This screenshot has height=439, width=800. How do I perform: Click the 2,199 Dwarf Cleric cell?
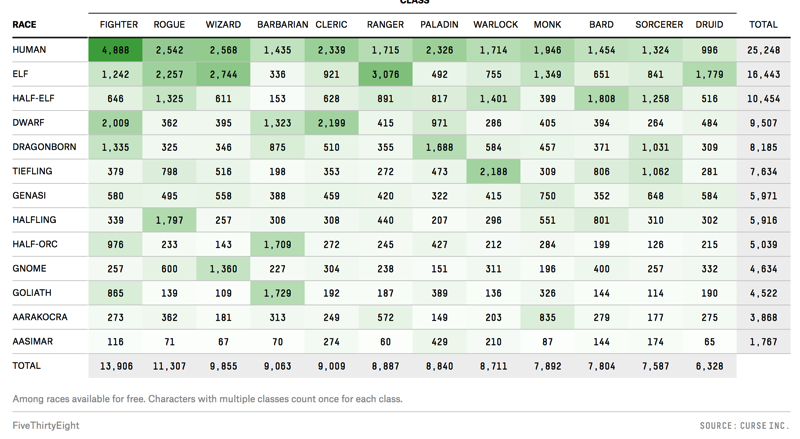point(332,123)
